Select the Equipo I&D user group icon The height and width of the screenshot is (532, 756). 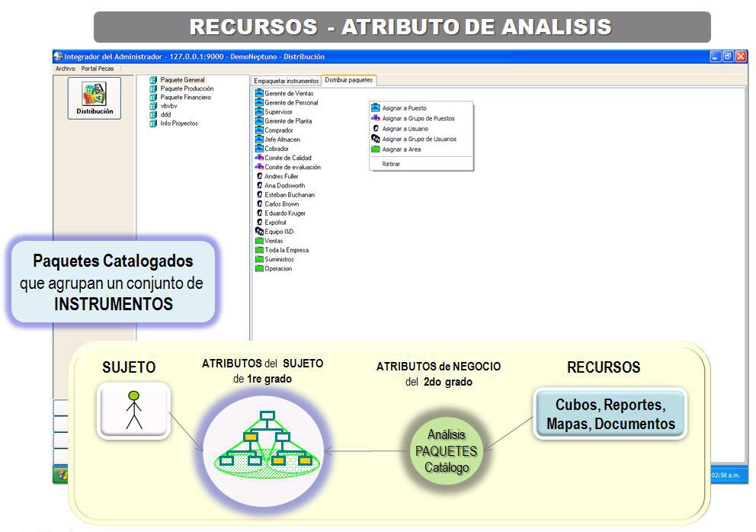(259, 232)
